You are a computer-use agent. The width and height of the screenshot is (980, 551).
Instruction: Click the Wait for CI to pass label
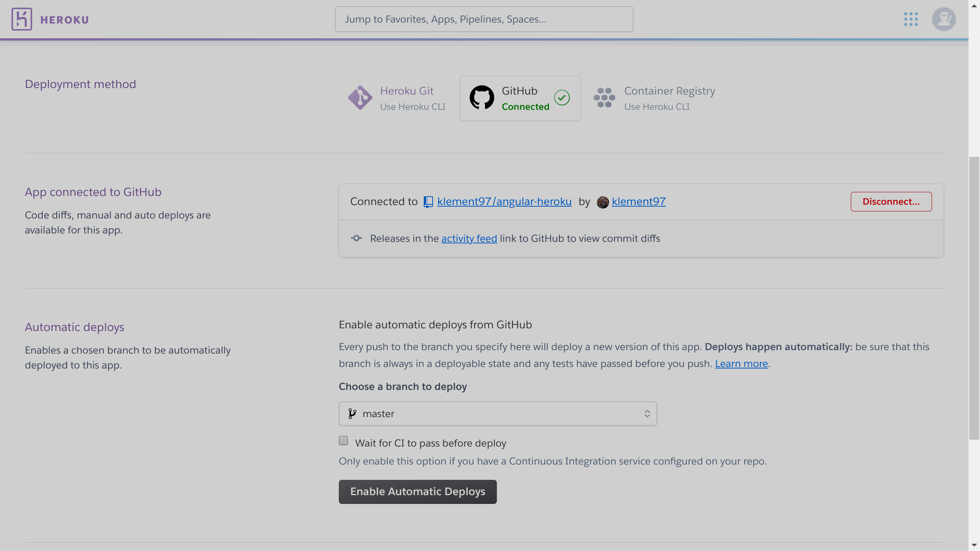pos(431,443)
